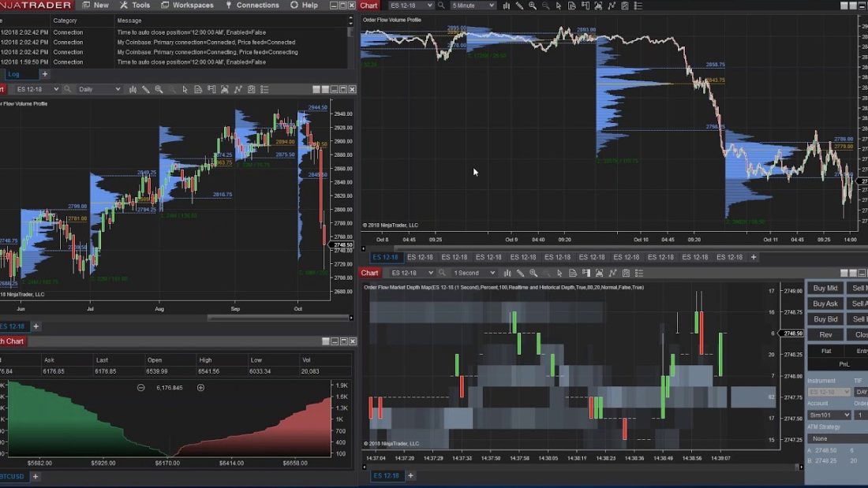Click instrument search magnifier in Daily chart toolbar
Screen dimensions: 868x488
68,90
